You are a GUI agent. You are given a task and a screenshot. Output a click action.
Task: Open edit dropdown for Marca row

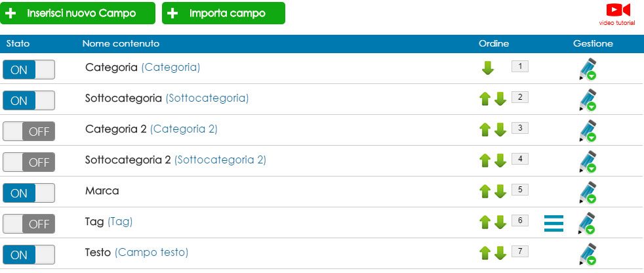tap(588, 192)
